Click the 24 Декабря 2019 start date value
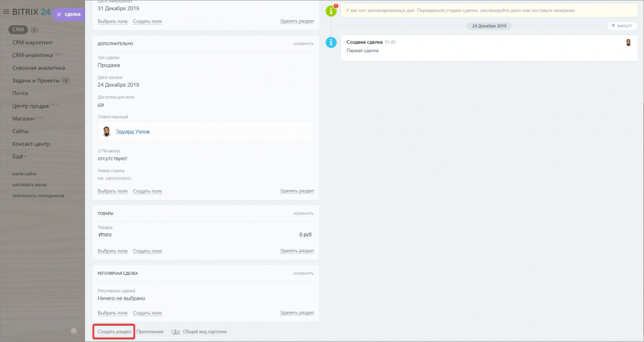 [x=118, y=84]
